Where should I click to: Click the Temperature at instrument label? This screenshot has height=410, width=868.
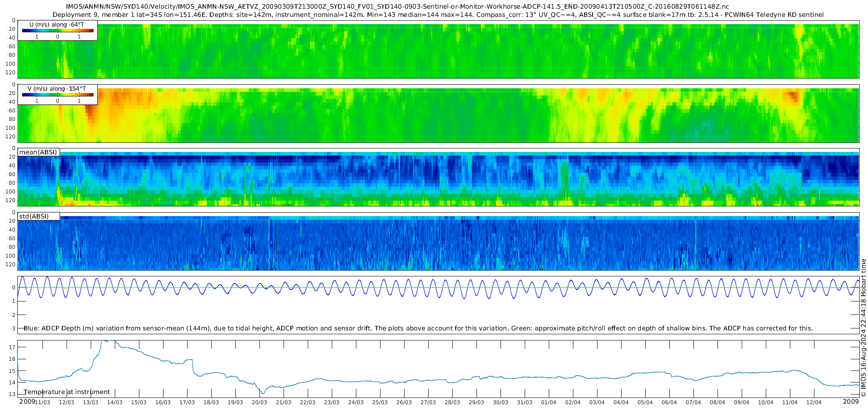[67, 392]
